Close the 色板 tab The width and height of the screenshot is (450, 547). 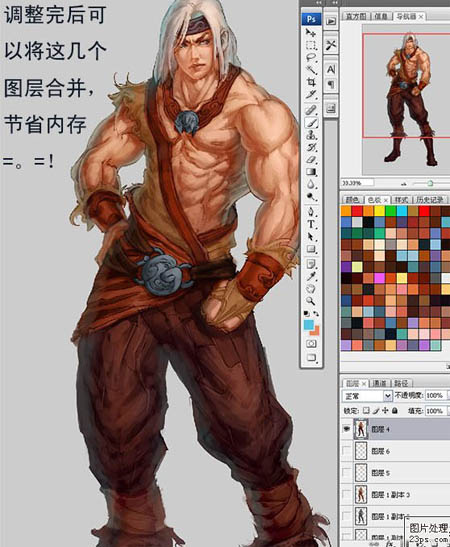coord(386,200)
